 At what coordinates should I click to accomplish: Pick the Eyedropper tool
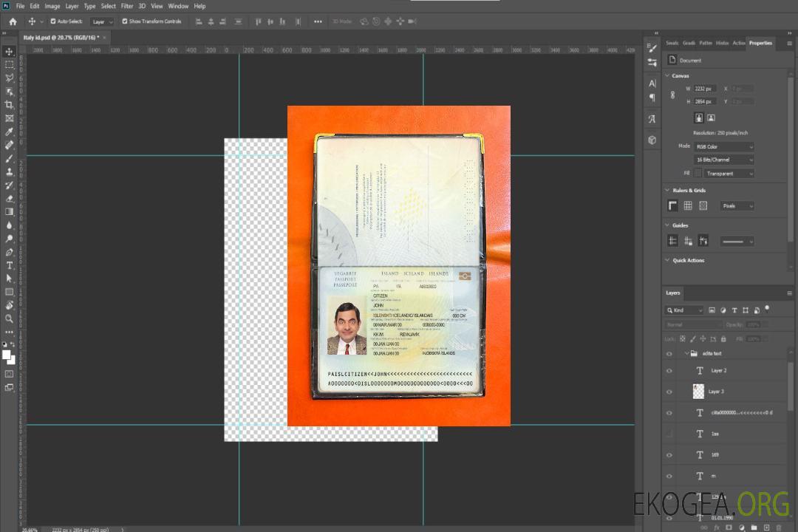[10, 132]
